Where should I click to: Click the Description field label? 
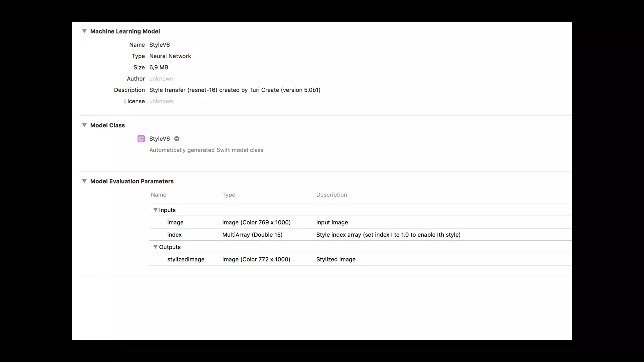pyautogui.click(x=129, y=90)
